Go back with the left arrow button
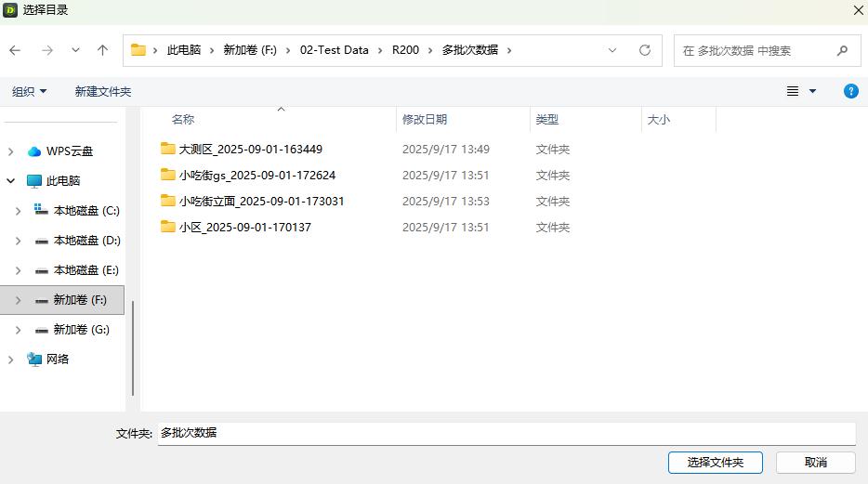This screenshot has height=484, width=868. tap(15, 50)
